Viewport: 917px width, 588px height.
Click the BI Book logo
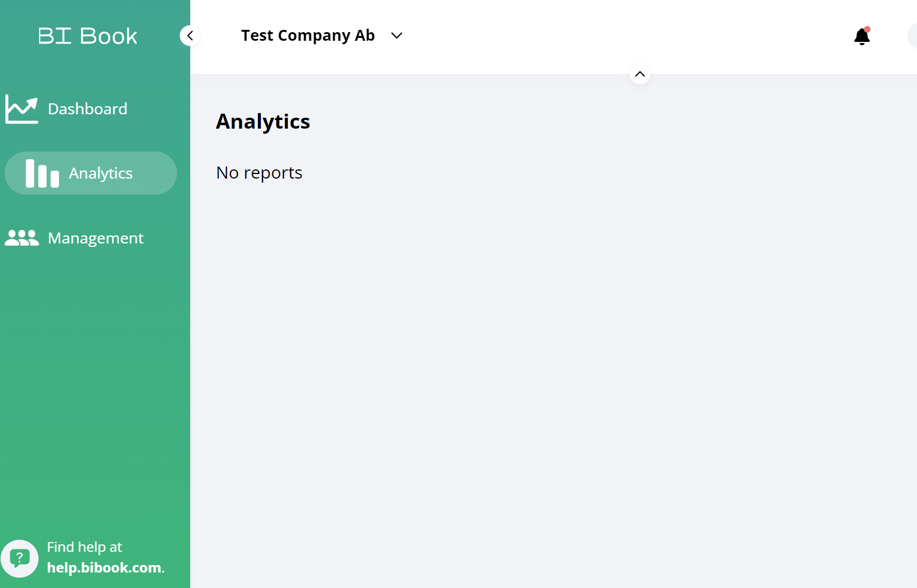(x=87, y=36)
